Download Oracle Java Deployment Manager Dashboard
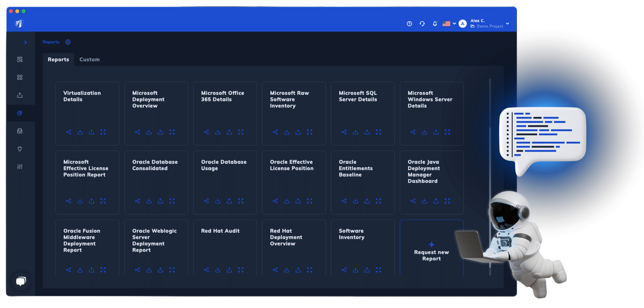This screenshot has width=644, height=308. [424, 201]
